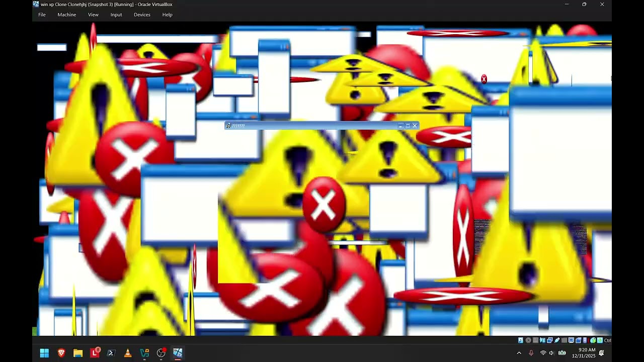Minimize the VirtualBox window
This screenshot has height=362, width=644.
tap(567, 4)
